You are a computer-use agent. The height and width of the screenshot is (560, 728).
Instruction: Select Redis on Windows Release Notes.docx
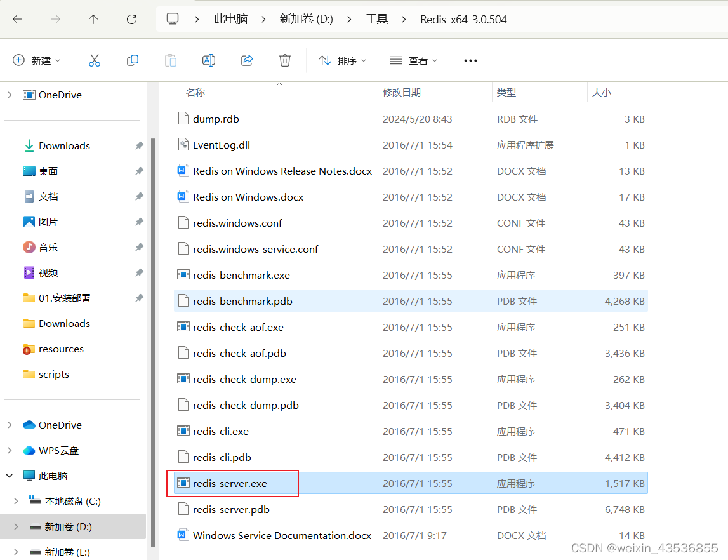click(x=411, y=171)
